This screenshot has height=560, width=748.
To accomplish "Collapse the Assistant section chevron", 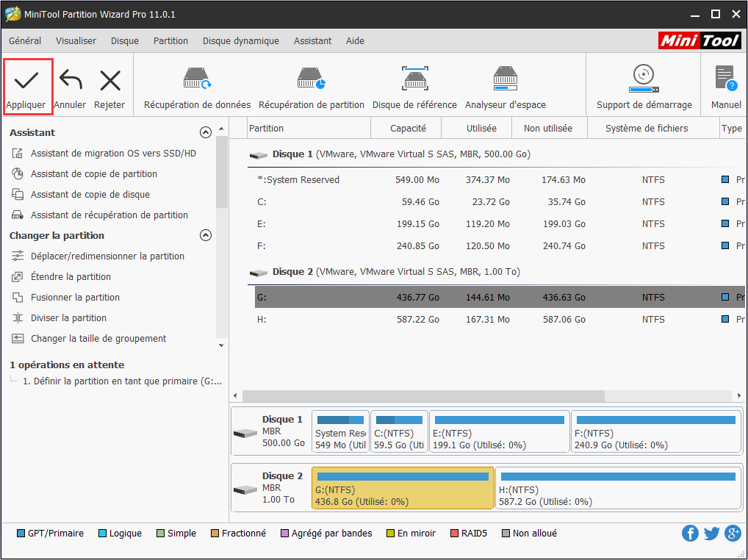I will pos(206,132).
